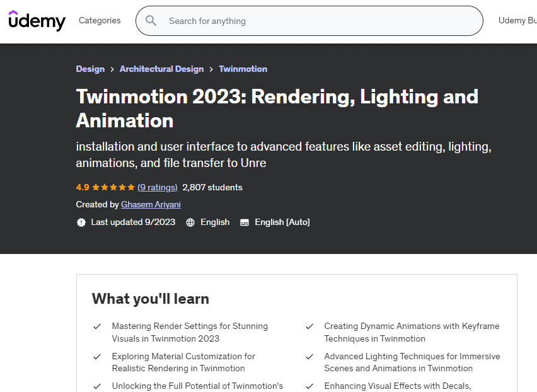This screenshot has width=537, height=392.
Task: Click the closed captions icon
Action: click(x=245, y=222)
